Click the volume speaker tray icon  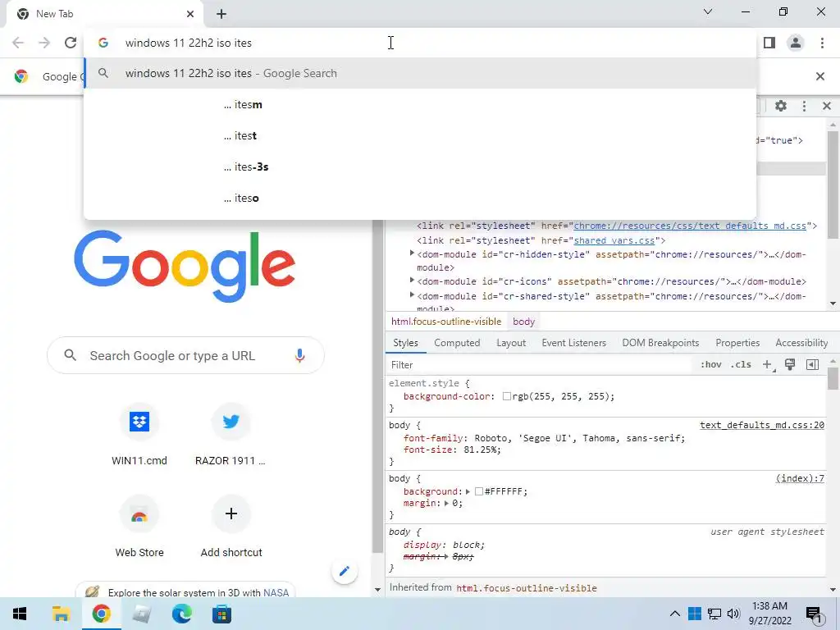coord(733,614)
